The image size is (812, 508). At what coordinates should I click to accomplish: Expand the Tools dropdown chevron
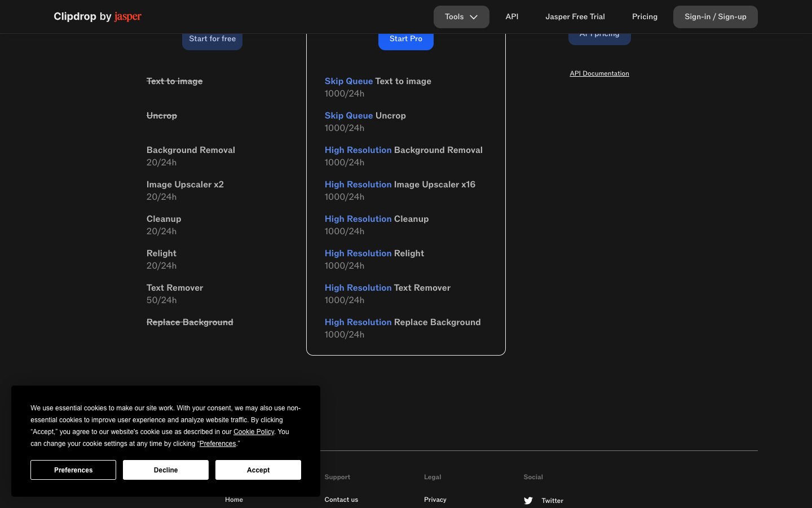coord(474,17)
